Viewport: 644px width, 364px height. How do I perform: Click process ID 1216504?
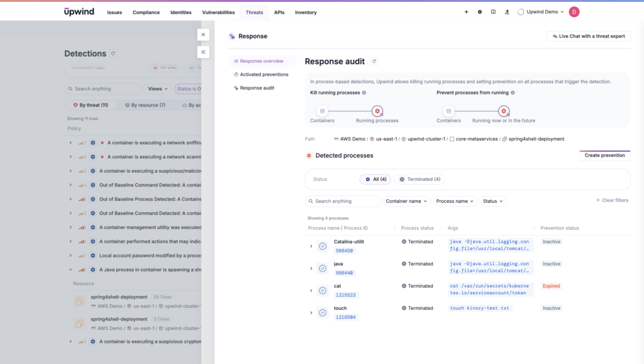click(345, 317)
